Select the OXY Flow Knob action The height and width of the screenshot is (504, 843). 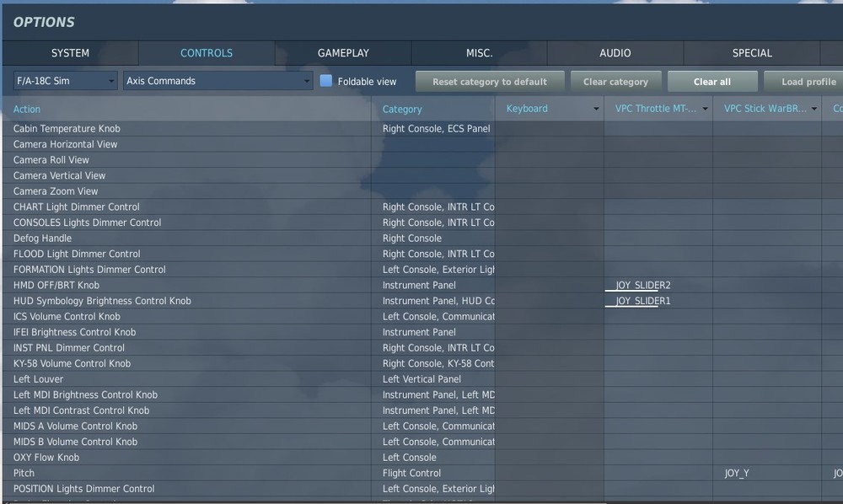[186, 458]
